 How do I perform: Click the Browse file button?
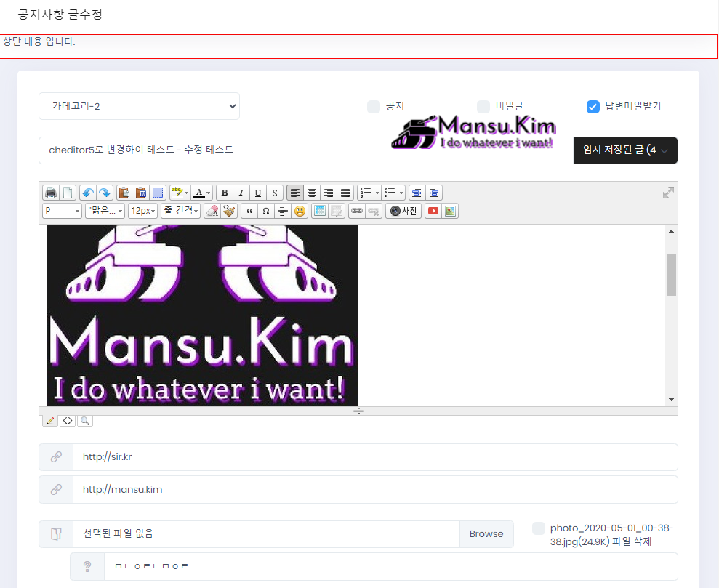click(486, 534)
